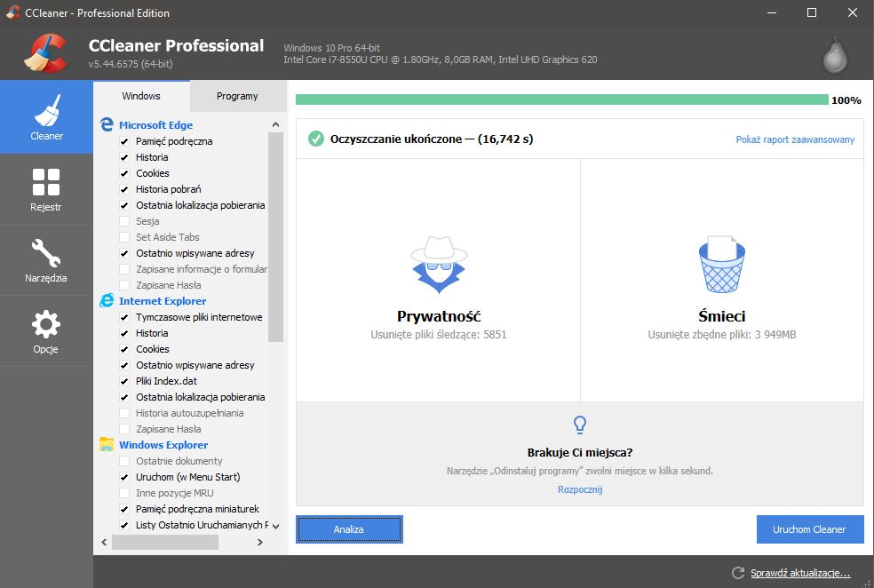The image size is (874, 588).
Task: Click the Uruchom Cleaner button
Action: coord(809,529)
